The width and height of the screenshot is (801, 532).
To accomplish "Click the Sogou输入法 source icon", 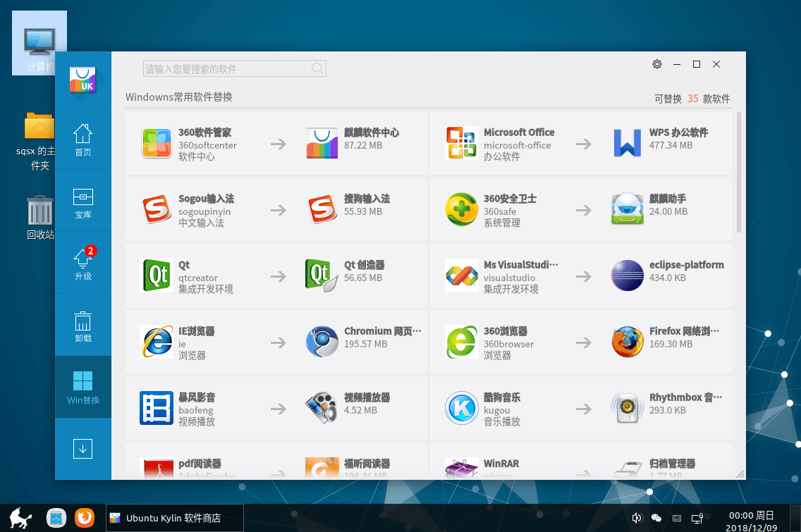I will click(x=157, y=209).
